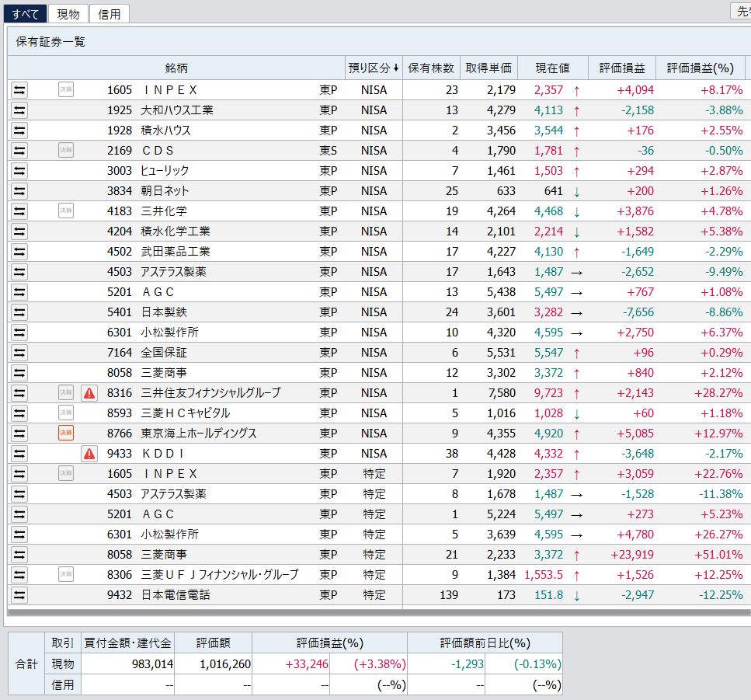Click the red warning icon beside 9433 KDDI
751x700 pixels.
tap(89, 454)
